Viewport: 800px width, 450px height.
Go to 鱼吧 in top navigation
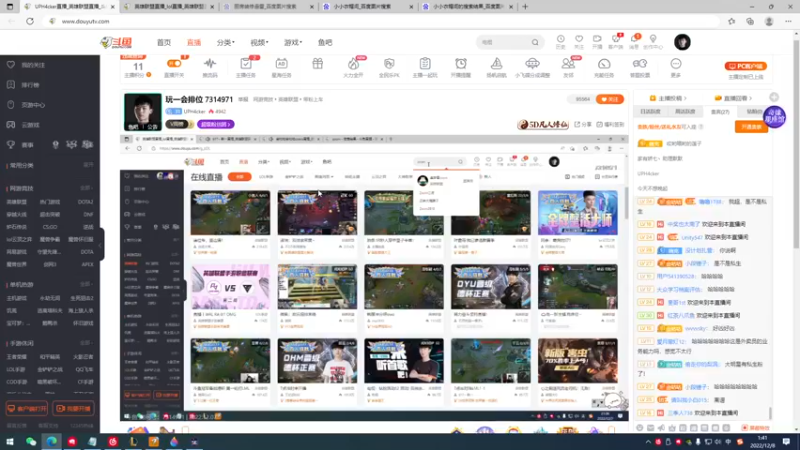325,43
